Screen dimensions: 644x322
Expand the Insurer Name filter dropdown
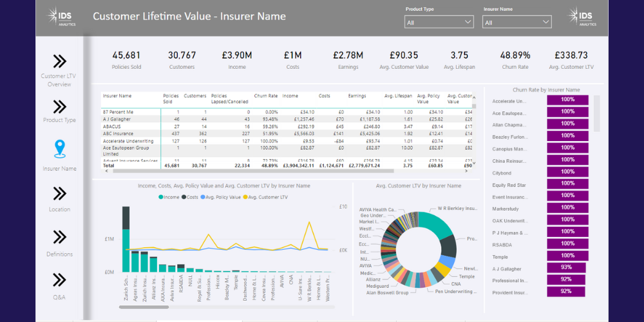[517, 23]
